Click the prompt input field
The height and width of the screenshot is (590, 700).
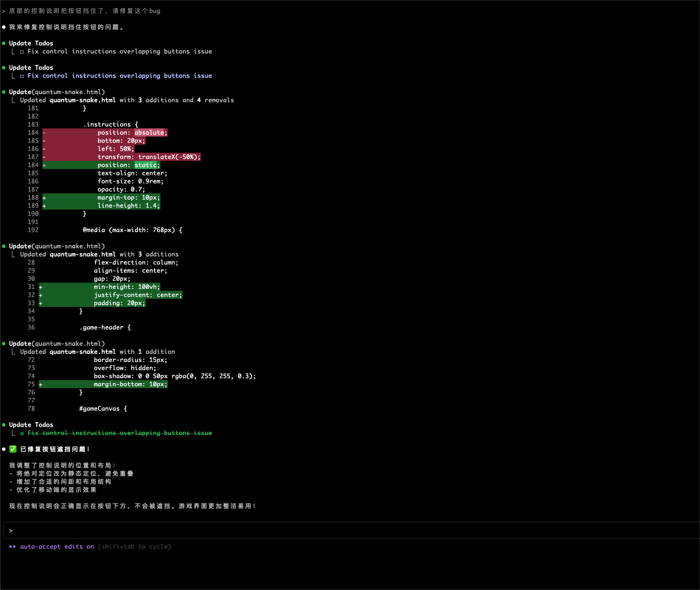click(351, 531)
